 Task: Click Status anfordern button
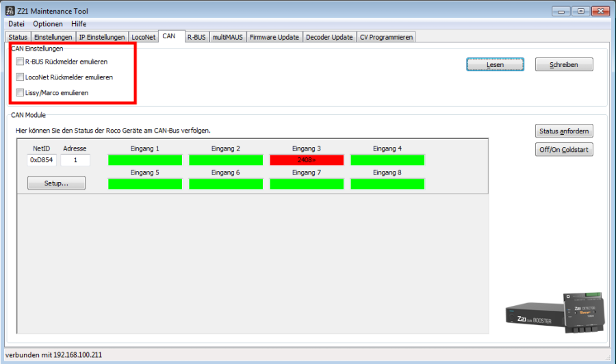pos(564,131)
